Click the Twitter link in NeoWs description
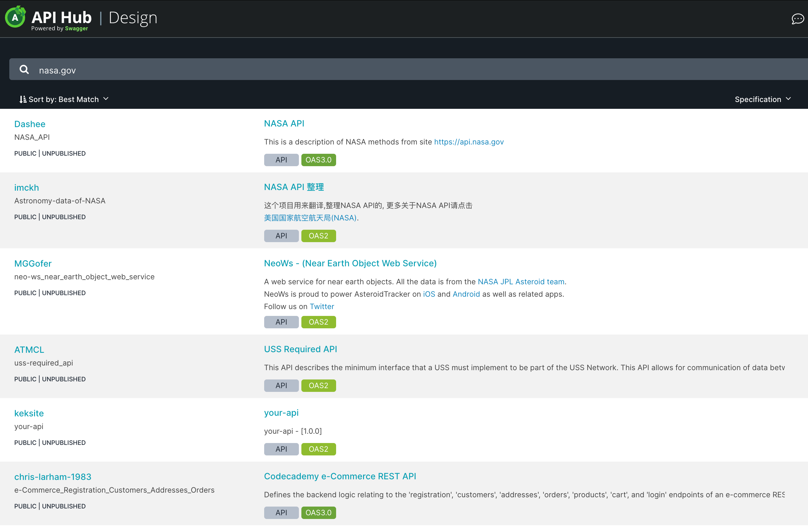This screenshot has width=808, height=532. pos(322,307)
